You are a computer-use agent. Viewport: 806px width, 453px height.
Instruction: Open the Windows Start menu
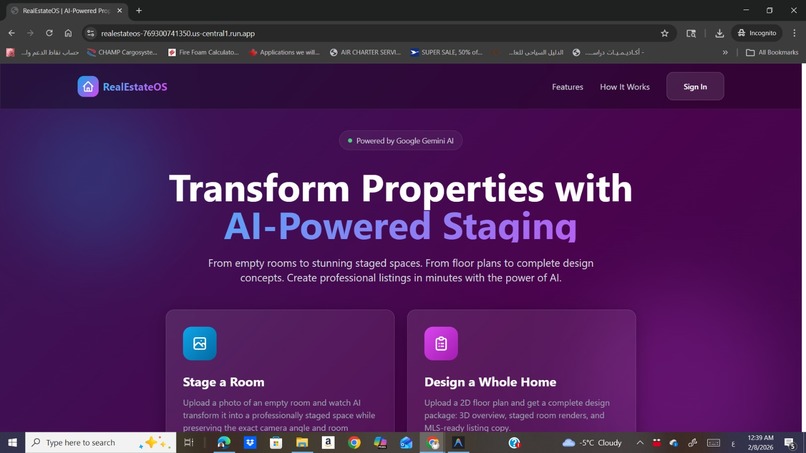click(12, 442)
